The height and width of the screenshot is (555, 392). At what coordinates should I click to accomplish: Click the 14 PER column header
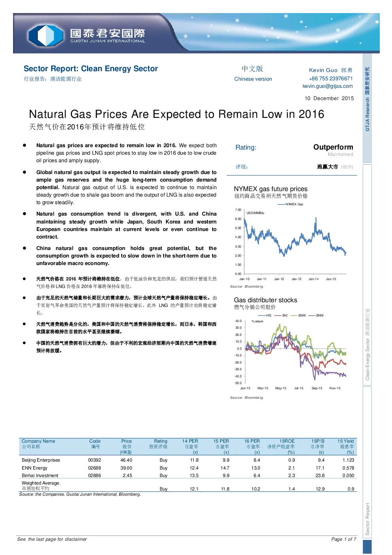point(190,447)
